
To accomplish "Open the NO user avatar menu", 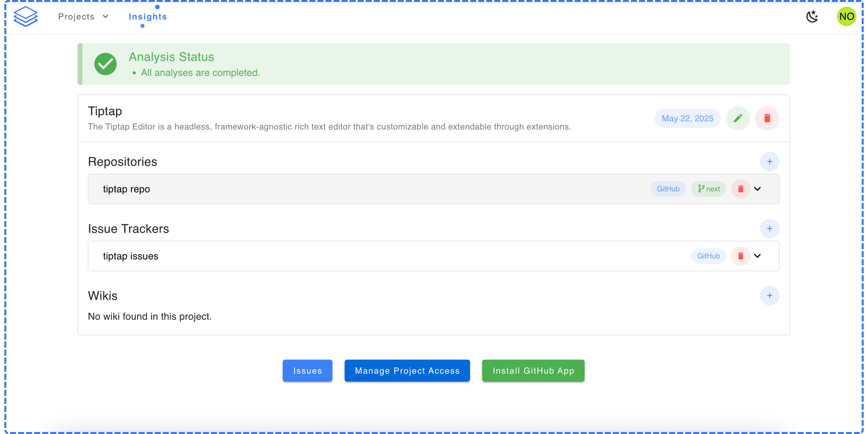I will (846, 16).
